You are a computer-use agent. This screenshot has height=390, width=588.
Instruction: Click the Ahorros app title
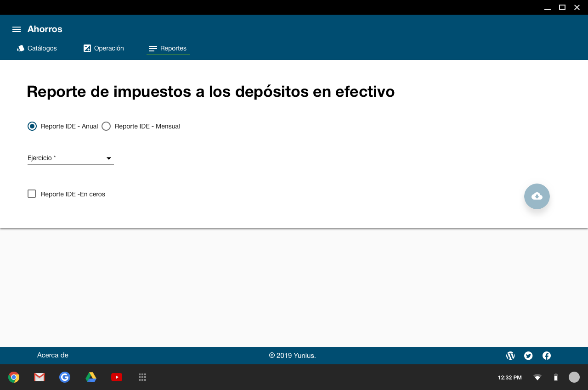click(45, 29)
